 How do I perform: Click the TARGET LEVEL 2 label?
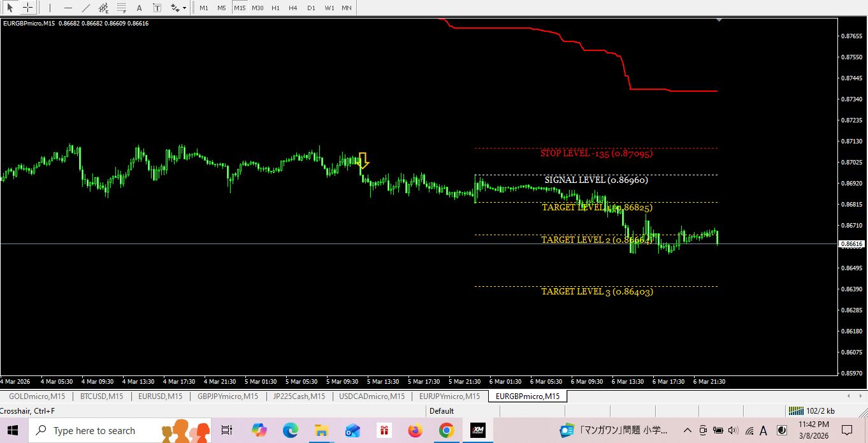[x=597, y=240]
